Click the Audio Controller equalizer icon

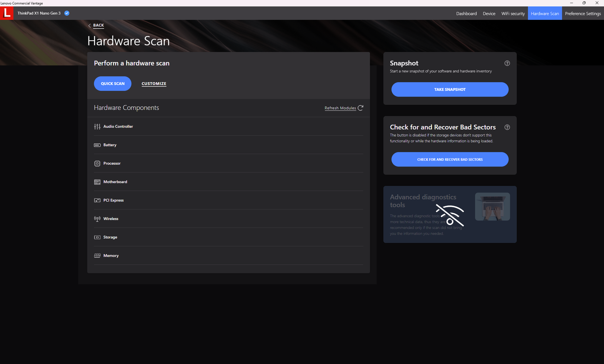(x=97, y=126)
